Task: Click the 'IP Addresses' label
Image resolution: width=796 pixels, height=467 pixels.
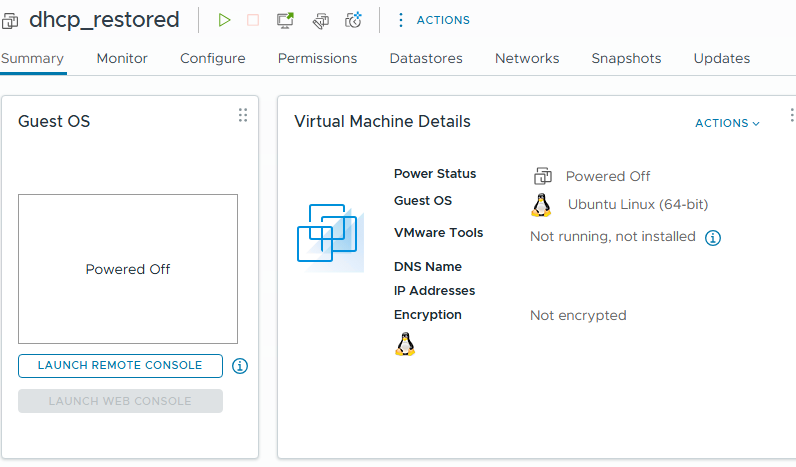Action: tap(435, 290)
